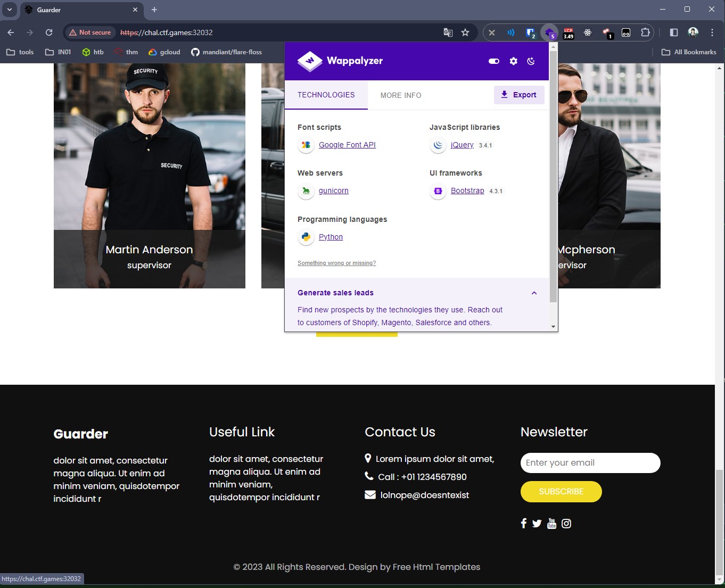Click 'Something wrong or missing?' link
Viewport: 725px width, 588px height.
pos(336,263)
